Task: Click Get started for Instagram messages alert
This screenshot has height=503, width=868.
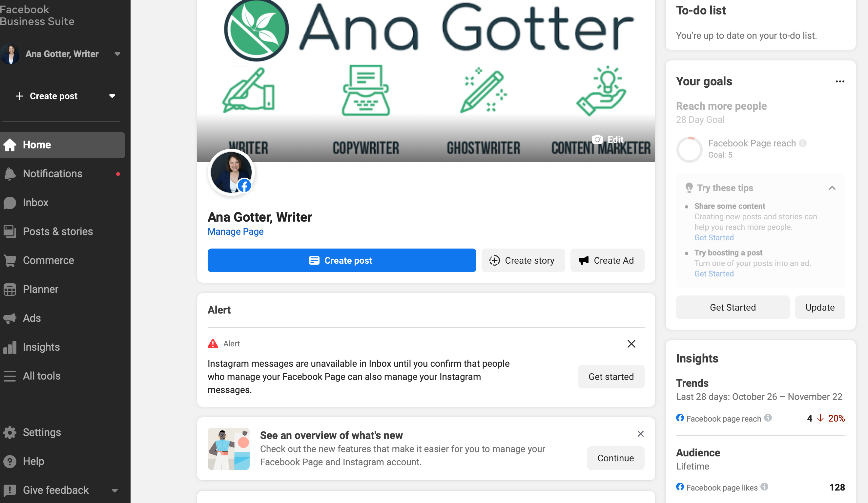Action: [611, 376]
